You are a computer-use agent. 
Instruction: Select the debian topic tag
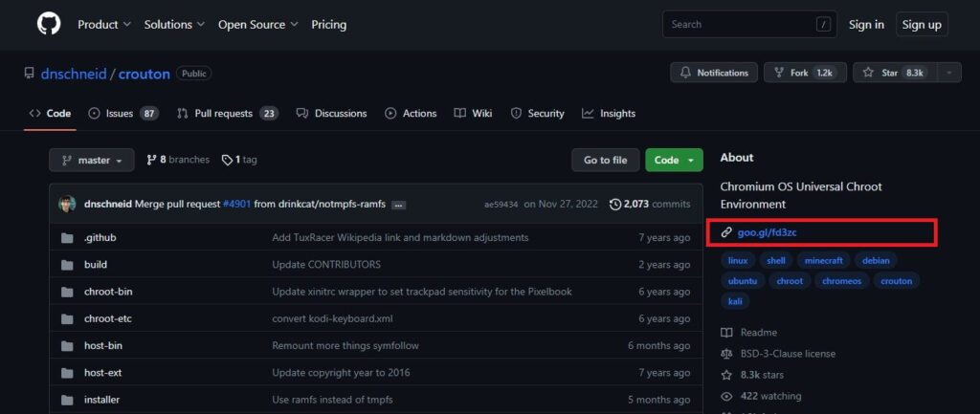(876, 260)
